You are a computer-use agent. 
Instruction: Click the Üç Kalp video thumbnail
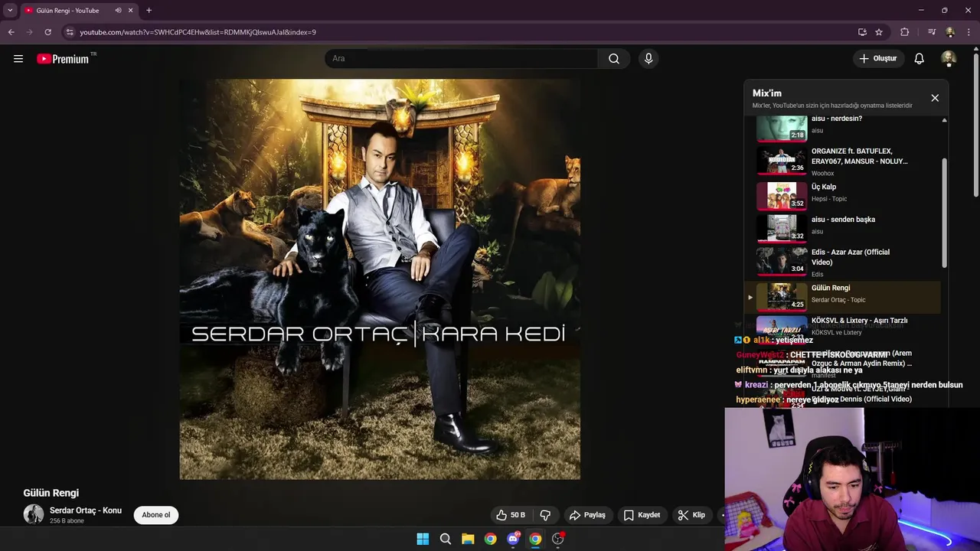click(x=782, y=195)
